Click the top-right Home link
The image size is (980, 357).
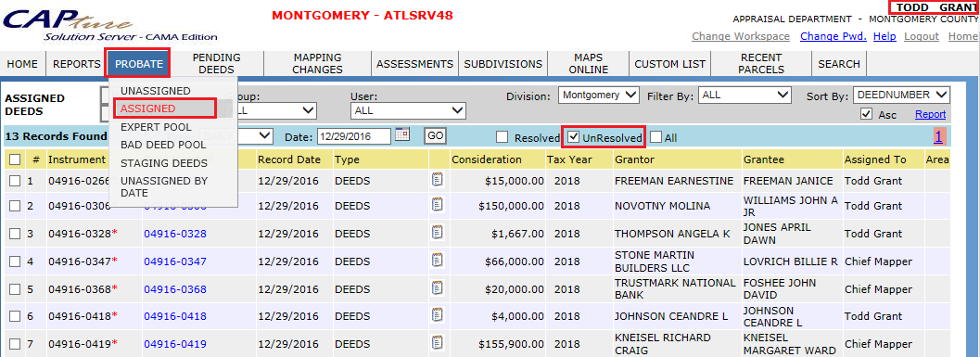(x=962, y=36)
